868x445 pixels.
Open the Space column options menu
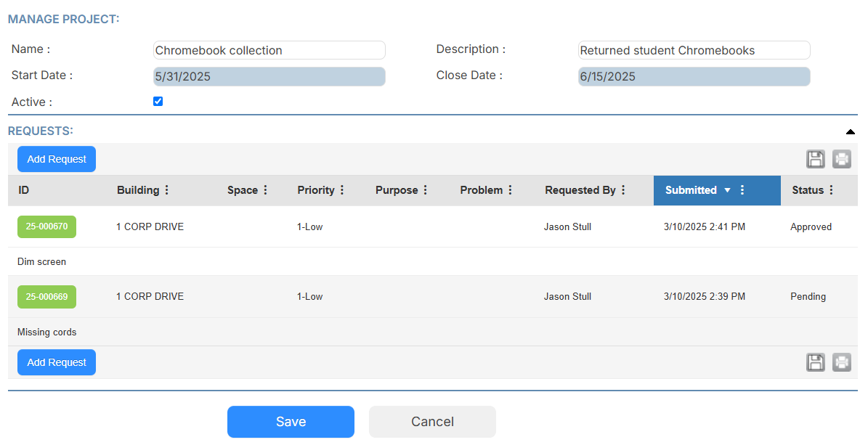click(264, 190)
